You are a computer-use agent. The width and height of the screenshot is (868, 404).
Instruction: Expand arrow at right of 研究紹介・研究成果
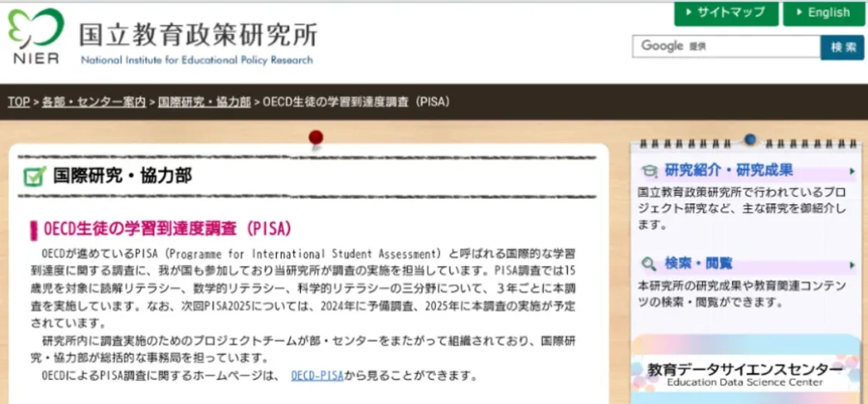(852, 172)
